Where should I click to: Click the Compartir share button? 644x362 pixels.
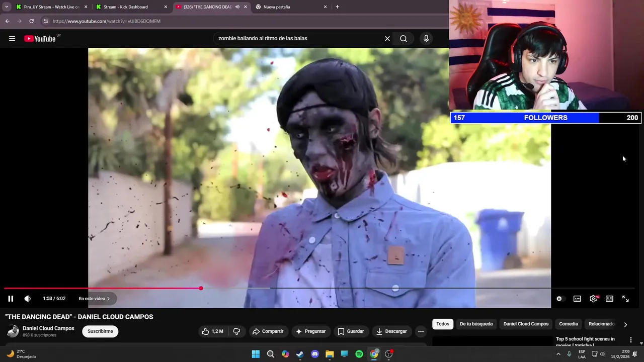pyautogui.click(x=268, y=331)
